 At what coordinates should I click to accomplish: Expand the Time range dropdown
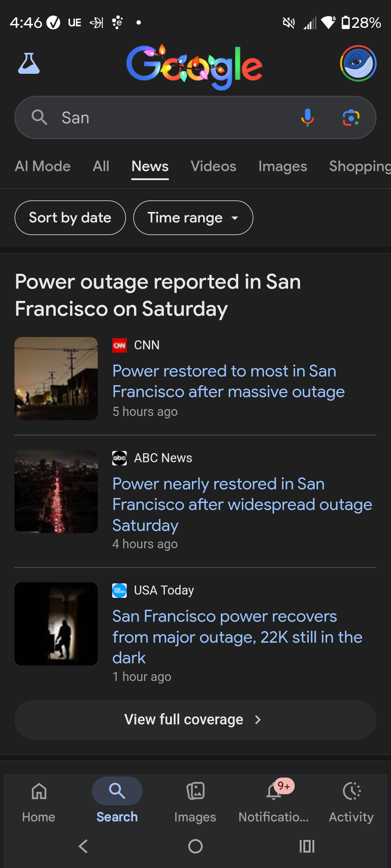[x=193, y=218]
